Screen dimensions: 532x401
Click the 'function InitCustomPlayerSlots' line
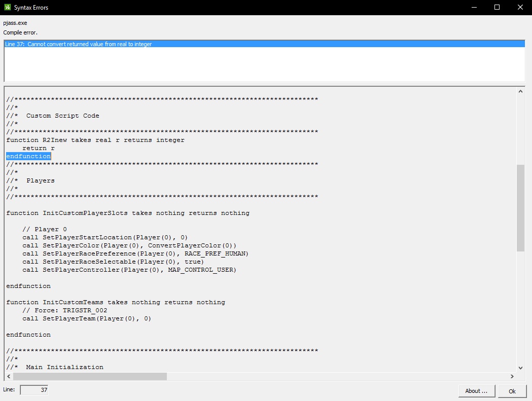tap(128, 213)
